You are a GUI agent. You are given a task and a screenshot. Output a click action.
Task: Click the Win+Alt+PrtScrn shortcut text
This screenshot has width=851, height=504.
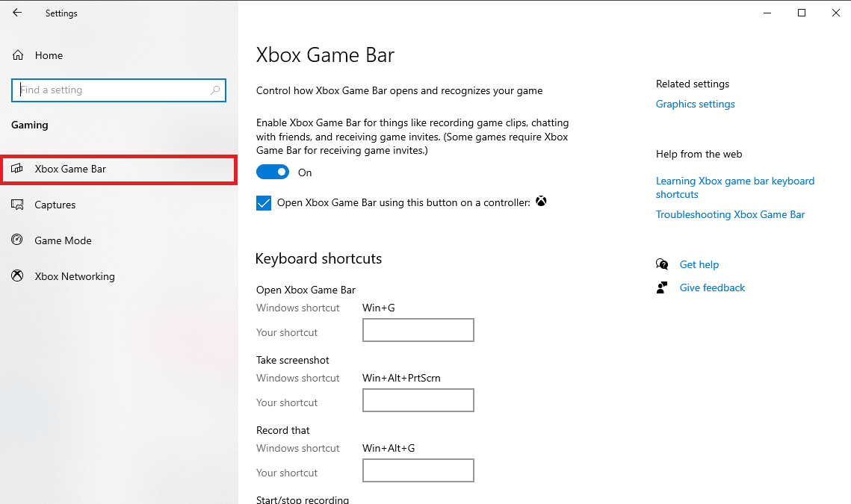tap(401, 378)
